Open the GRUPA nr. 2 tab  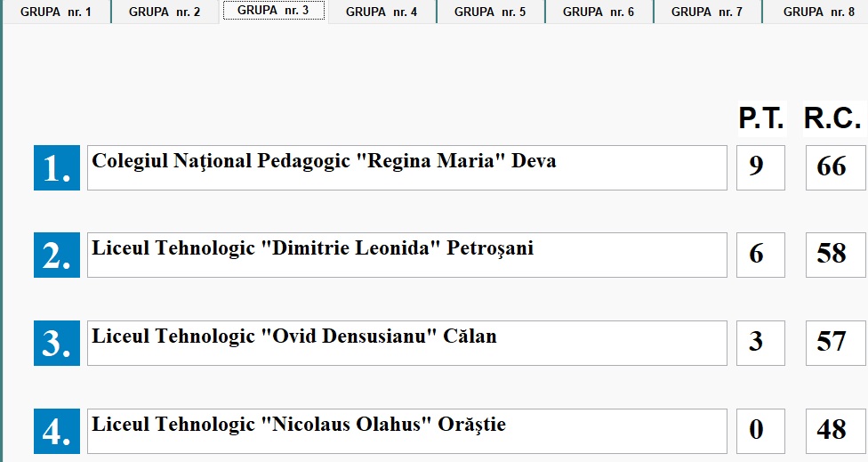165,12
